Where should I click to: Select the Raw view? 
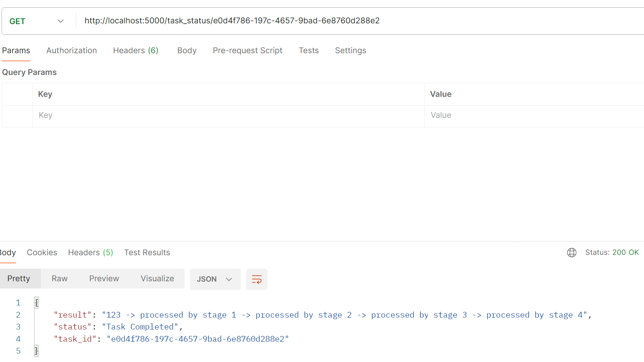pyautogui.click(x=60, y=279)
